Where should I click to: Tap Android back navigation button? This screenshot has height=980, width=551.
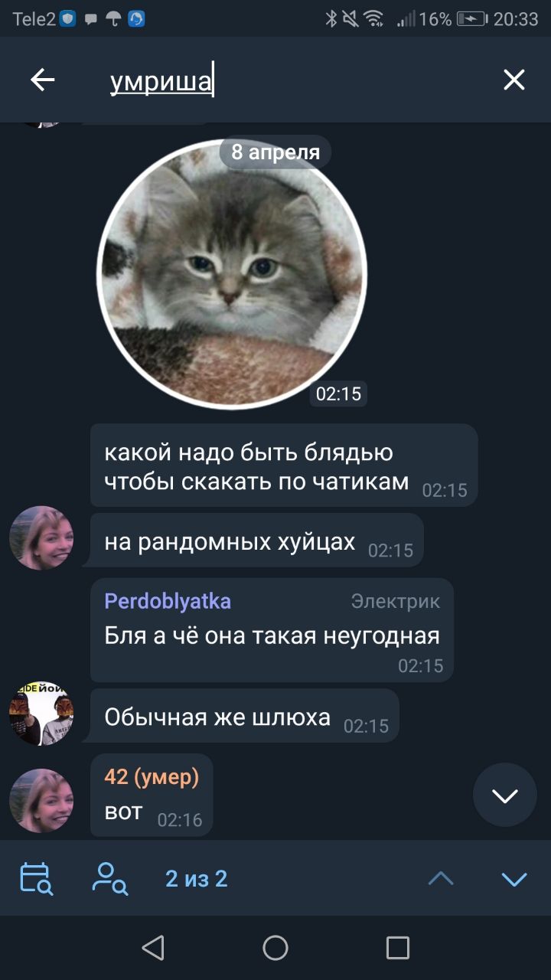click(153, 948)
